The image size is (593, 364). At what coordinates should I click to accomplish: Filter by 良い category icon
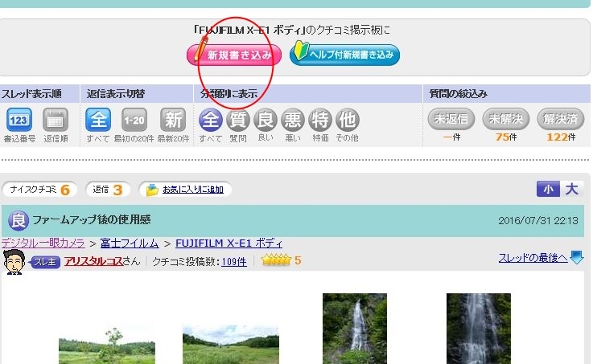tap(265, 120)
